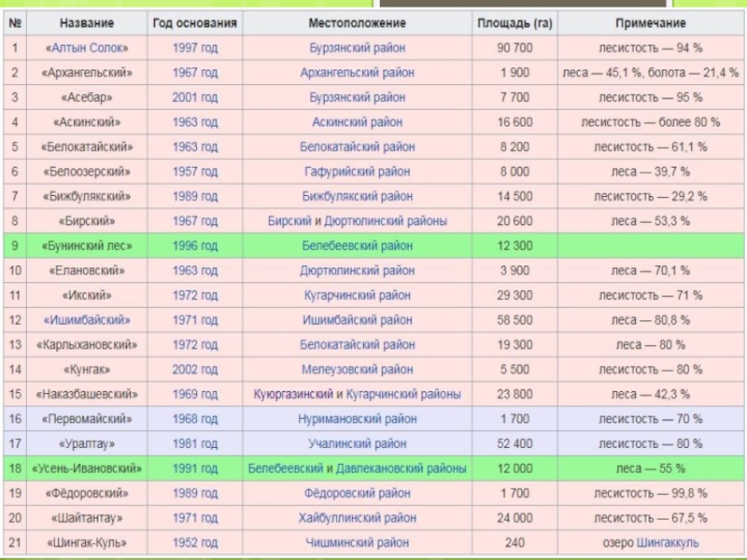
Task: Select the № column header
Action: pos(15,22)
